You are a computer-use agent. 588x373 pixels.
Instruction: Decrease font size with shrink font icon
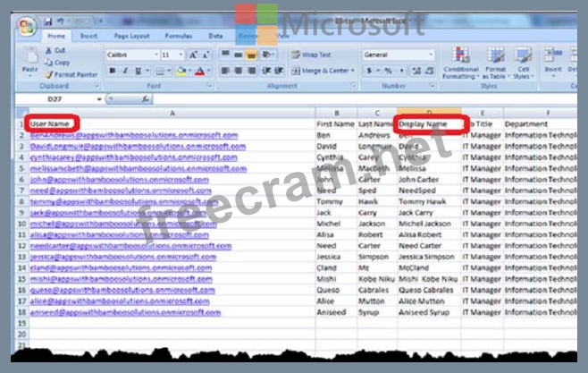coord(206,55)
